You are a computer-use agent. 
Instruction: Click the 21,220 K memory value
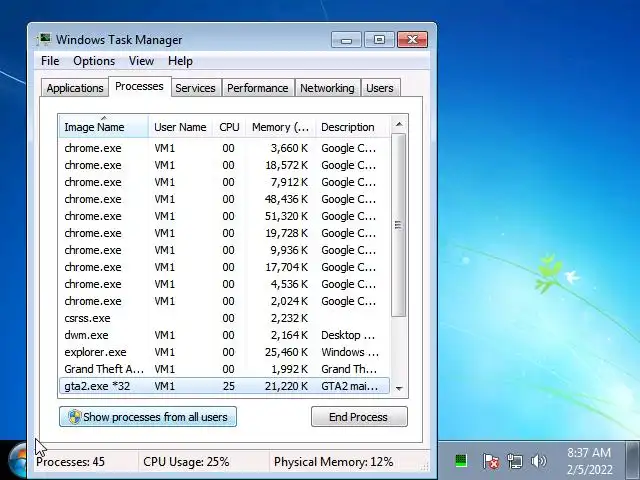coord(286,386)
